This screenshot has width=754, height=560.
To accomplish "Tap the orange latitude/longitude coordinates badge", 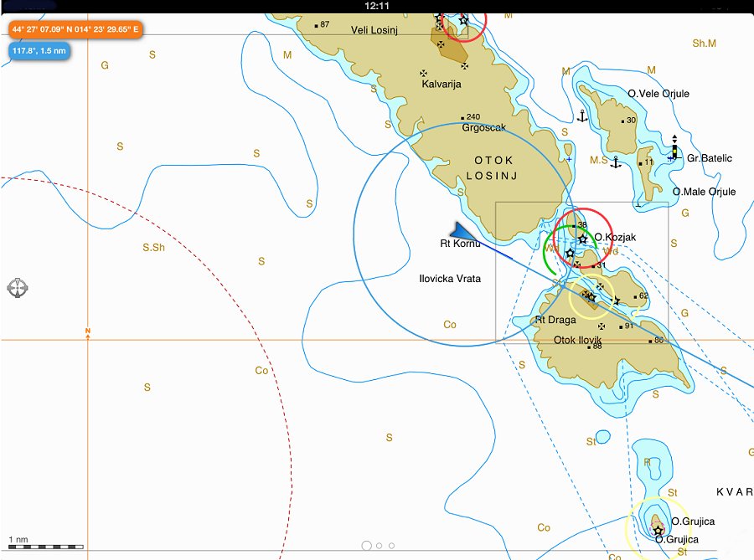I will coord(75,29).
